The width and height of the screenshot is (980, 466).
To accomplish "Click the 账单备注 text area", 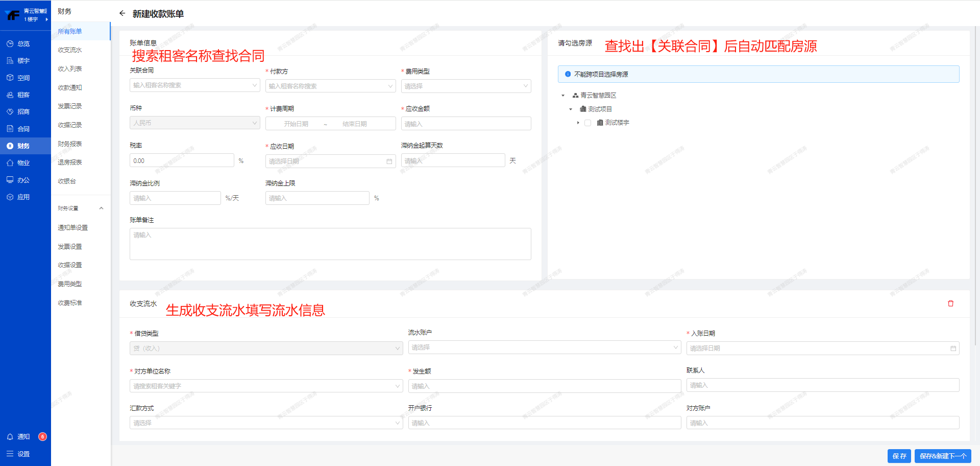I will click(x=330, y=244).
